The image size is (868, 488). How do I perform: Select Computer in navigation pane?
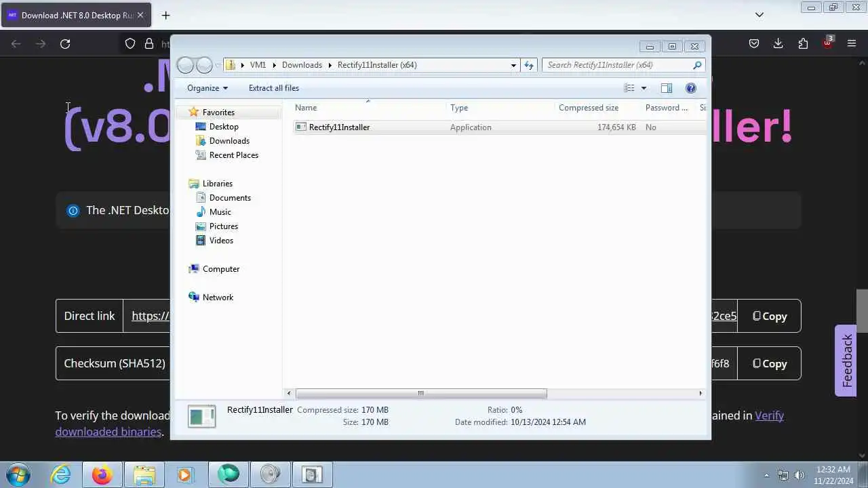coord(221,269)
